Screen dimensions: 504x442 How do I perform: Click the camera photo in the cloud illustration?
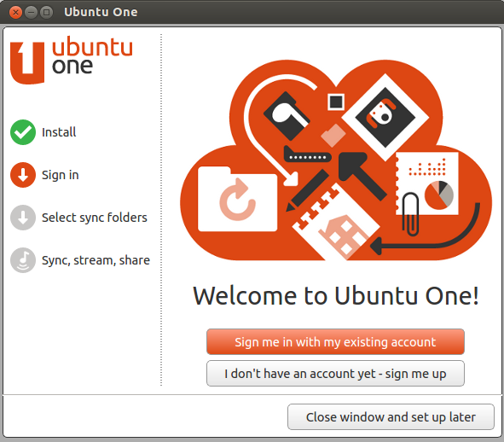pos(385,117)
